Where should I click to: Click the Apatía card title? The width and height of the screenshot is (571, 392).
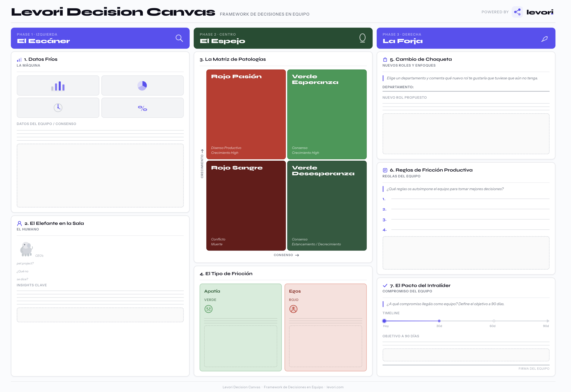[x=212, y=291]
